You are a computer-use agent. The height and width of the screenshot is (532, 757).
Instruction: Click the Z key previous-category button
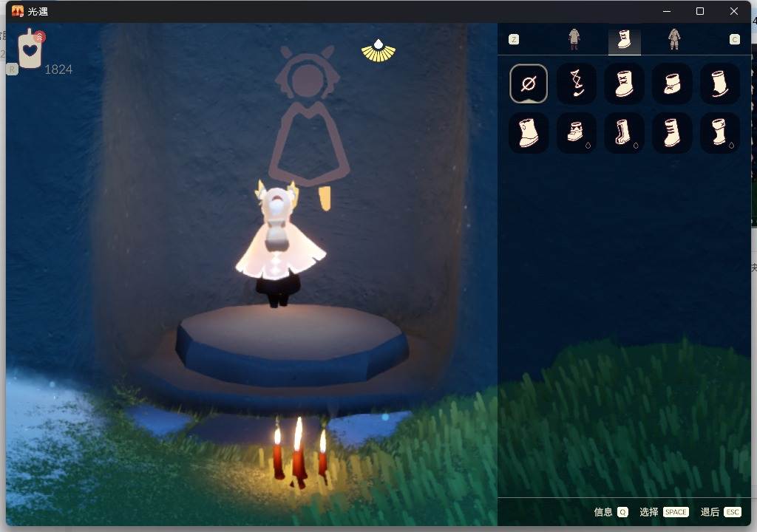tap(514, 39)
